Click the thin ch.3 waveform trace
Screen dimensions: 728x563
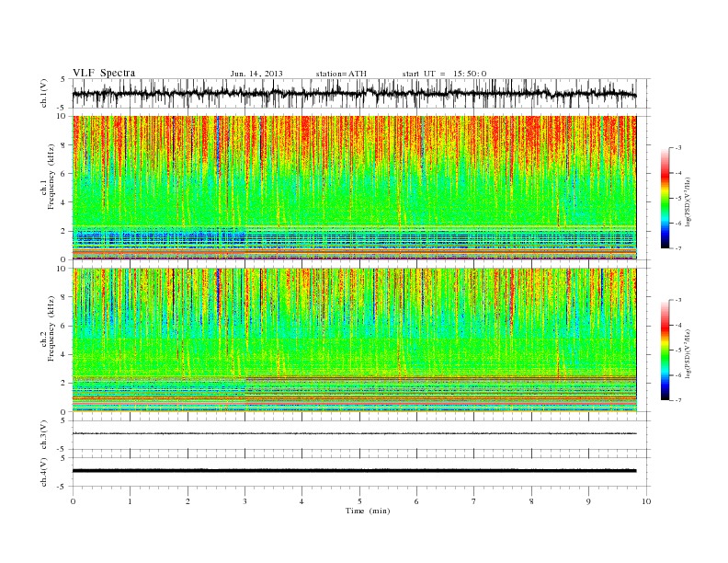tap(354, 433)
